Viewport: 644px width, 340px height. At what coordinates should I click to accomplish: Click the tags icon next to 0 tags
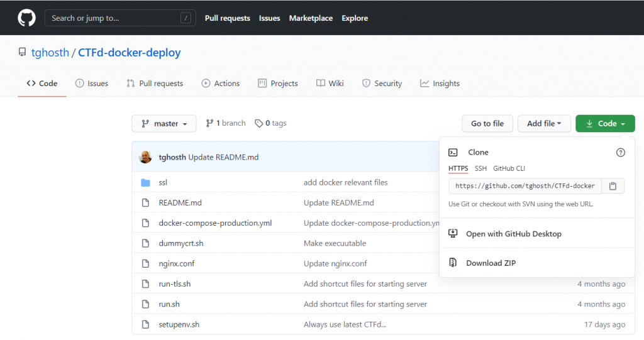pos(258,124)
